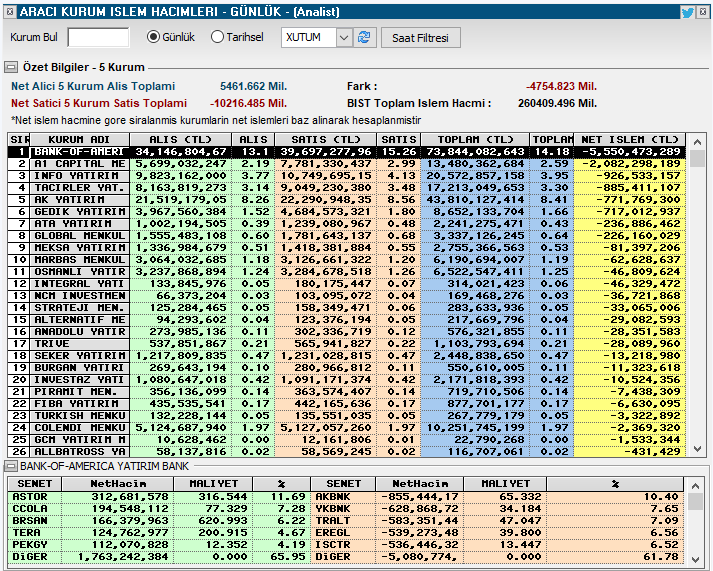Select the INVESTAZ YATI row
This screenshot has width=713, height=571.
[346, 380]
